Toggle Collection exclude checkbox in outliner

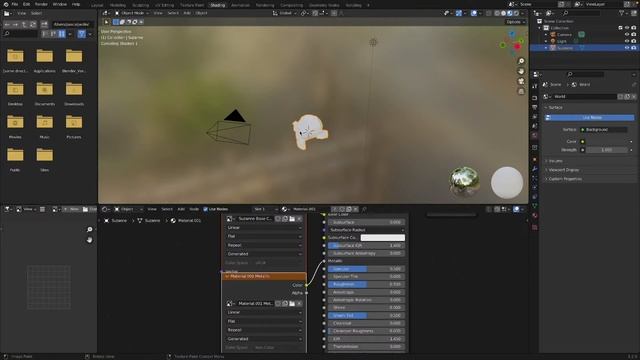tap(620, 28)
